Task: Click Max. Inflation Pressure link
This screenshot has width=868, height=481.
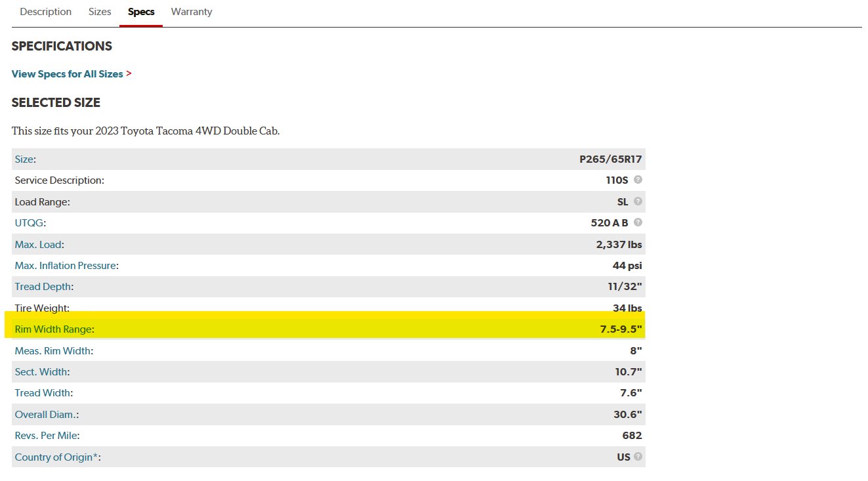Action: pyautogui.click(x=65, y=266)
